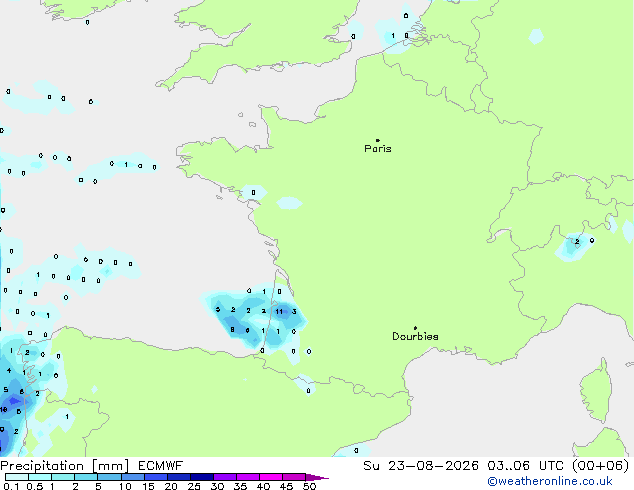Image resolution: width=634 pixels, height=490 pixels.
Task: Select the 2 mm legend color swatch
Action: 86,477
